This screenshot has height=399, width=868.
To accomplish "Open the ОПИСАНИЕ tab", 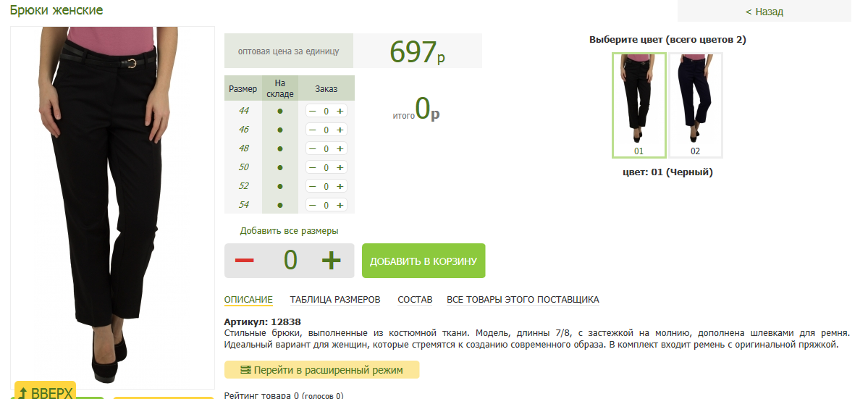I will coord(248,300).
